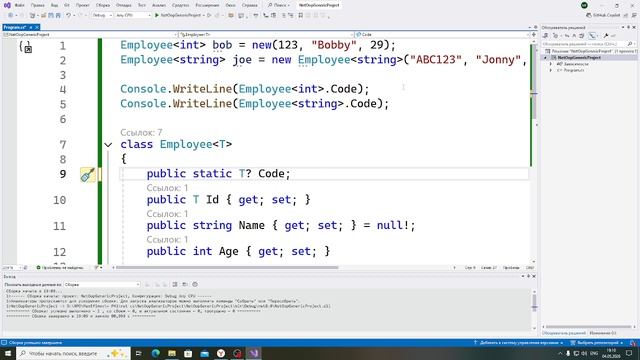
Task: Open Microsoft Edge from the taskbar
Action: click(156, 353)
